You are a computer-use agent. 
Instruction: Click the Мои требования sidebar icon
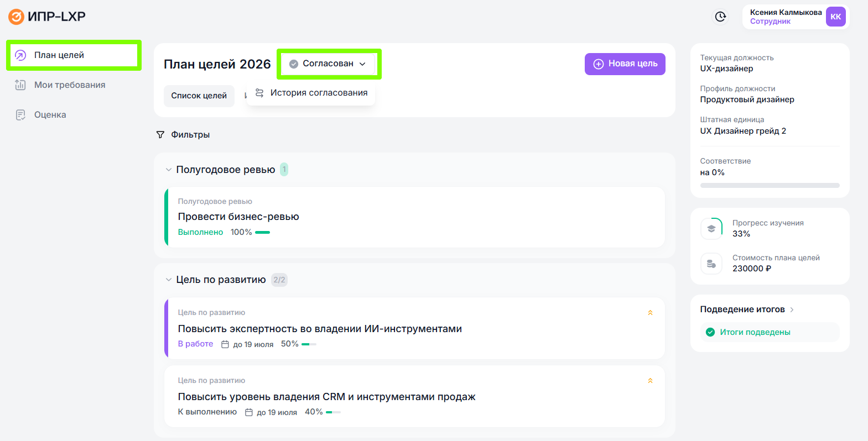pos(20,85)
